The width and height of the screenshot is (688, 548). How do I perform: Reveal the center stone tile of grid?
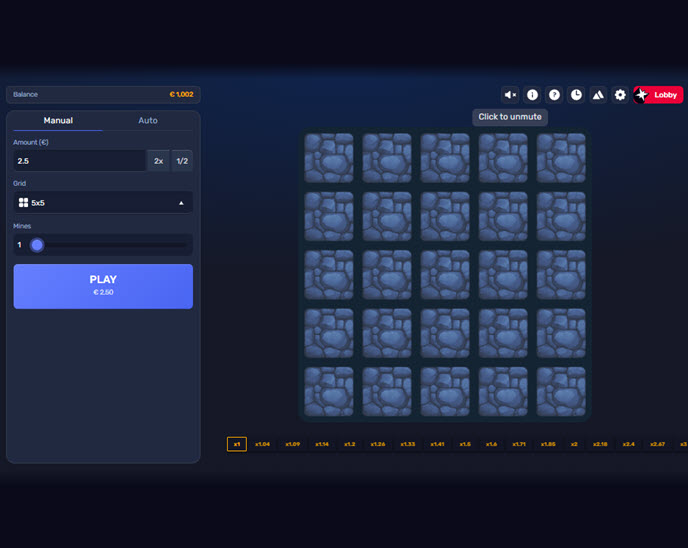coord(445,275)
